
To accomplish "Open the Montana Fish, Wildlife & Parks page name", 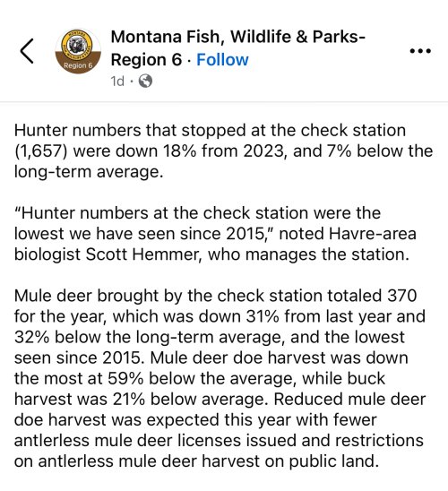I will [x=238, y=47].
